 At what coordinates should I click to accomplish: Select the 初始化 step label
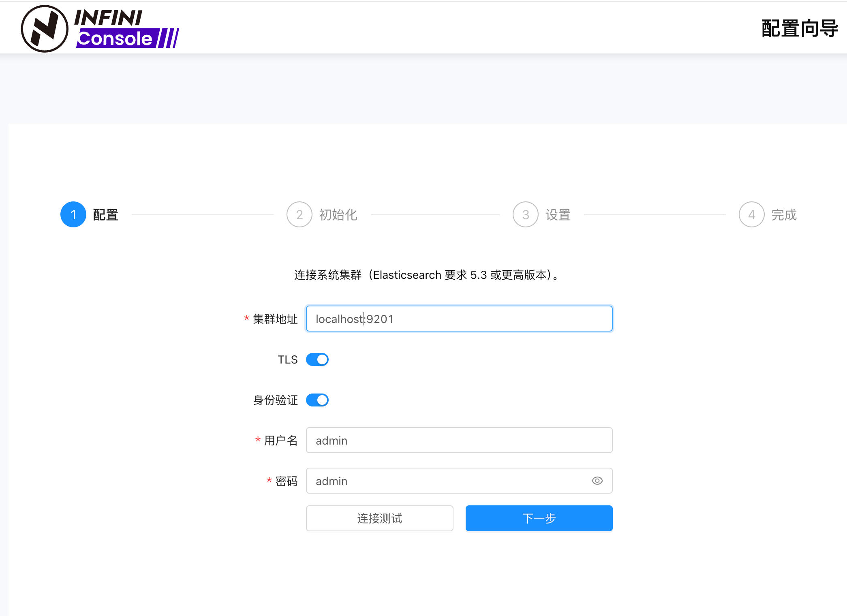[338, 215]
